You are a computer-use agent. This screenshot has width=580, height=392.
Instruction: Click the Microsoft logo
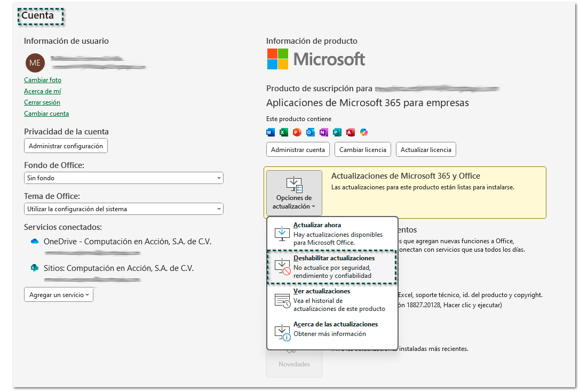(x=316, y=59)
